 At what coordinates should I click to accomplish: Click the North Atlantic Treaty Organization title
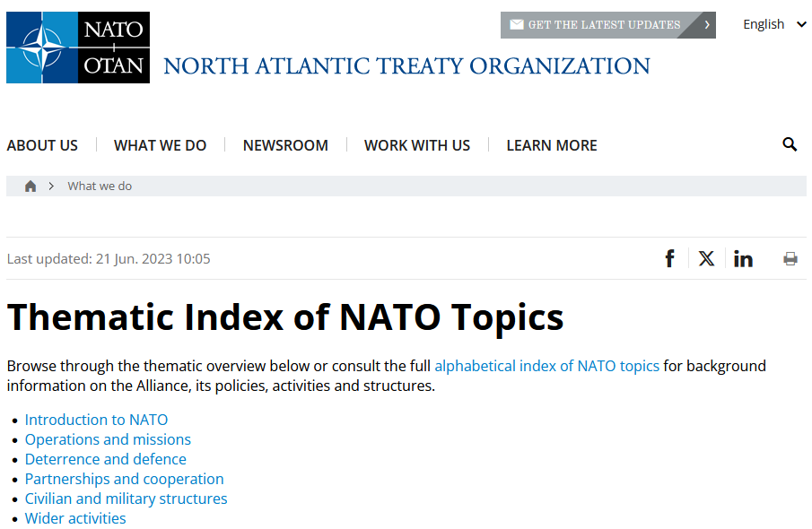coord(406,66)
